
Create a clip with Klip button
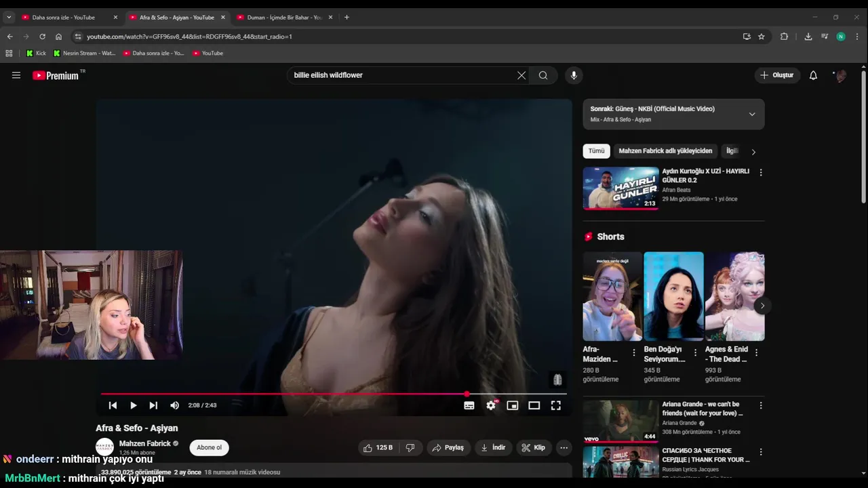[x=533, y=447]
